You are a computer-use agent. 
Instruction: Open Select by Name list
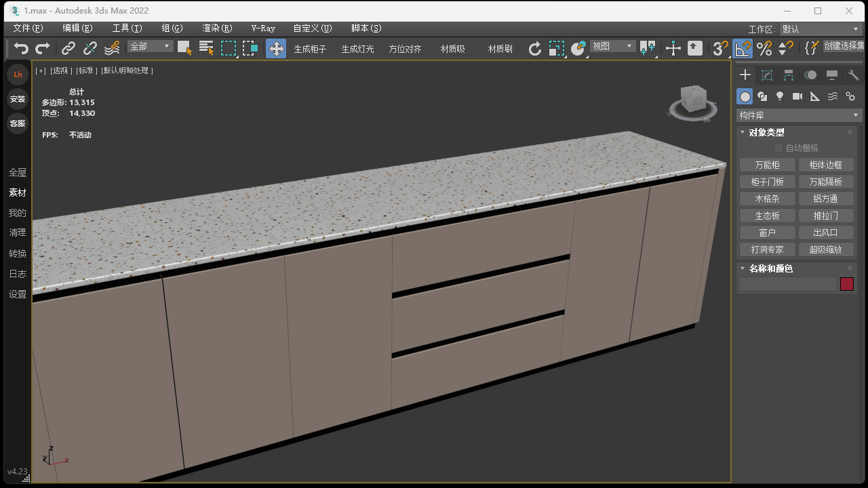pos(206,48)
